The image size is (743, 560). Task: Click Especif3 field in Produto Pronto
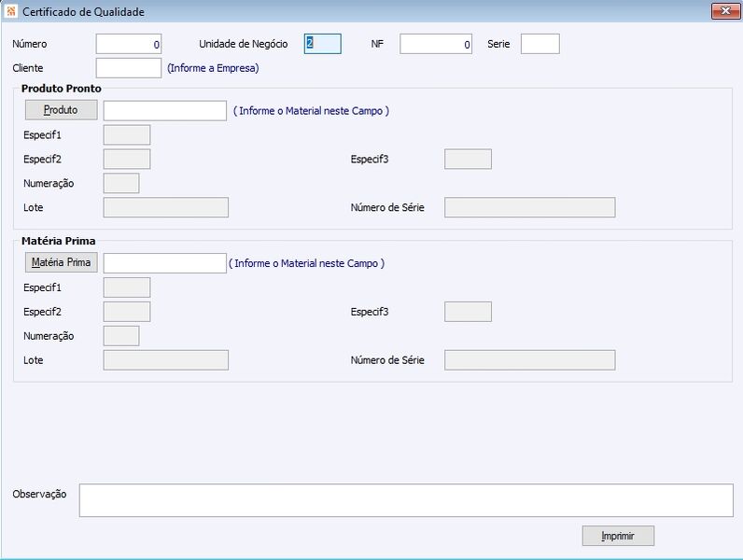pyautogui.click(x=469, y=160)
